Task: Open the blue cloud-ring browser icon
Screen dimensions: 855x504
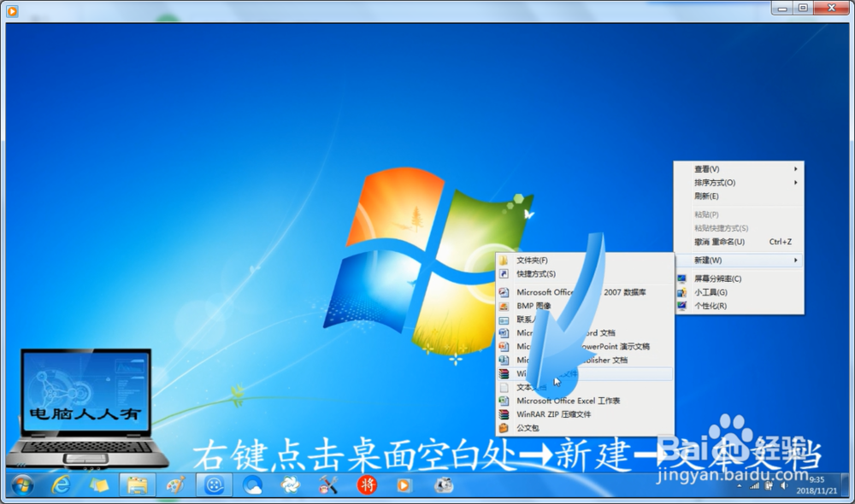Action: [252, 485]
